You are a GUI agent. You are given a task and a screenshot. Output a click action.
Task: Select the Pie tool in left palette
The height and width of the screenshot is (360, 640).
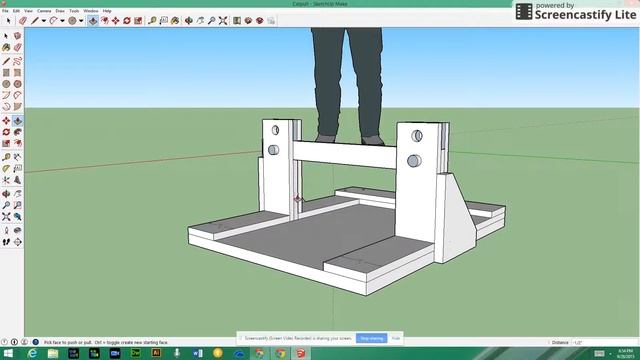tap(18, 107)
